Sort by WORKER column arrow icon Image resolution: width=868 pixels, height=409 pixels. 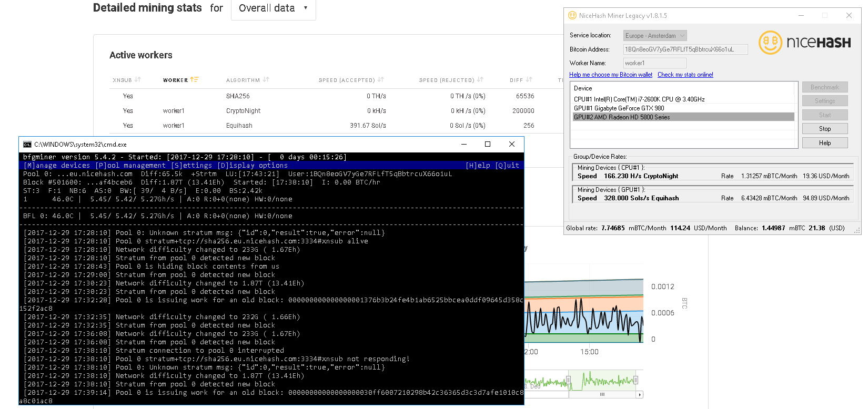[194, 80]
